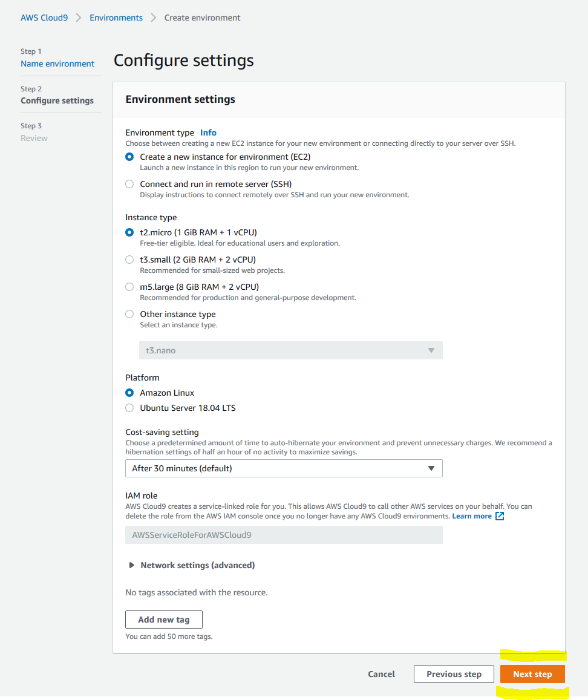Open the Environment type Info link
Viewport: 588px width, 700px height.
click(208, 132)
